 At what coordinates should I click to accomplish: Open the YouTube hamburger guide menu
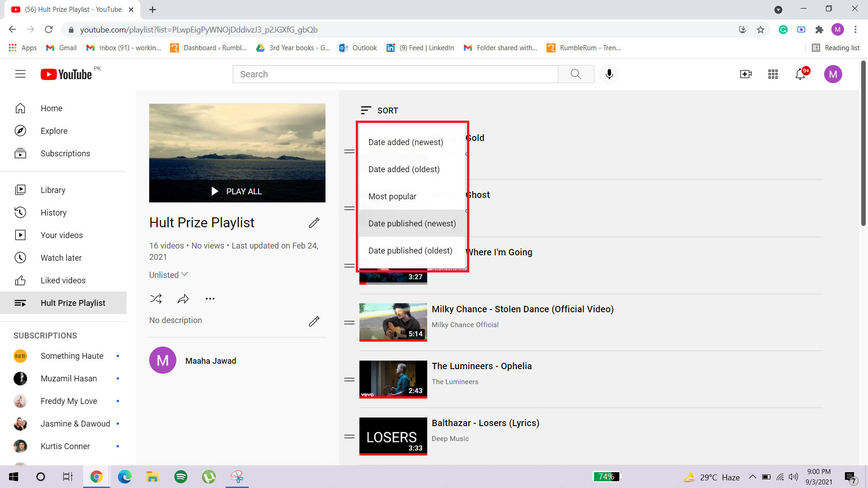20,74
